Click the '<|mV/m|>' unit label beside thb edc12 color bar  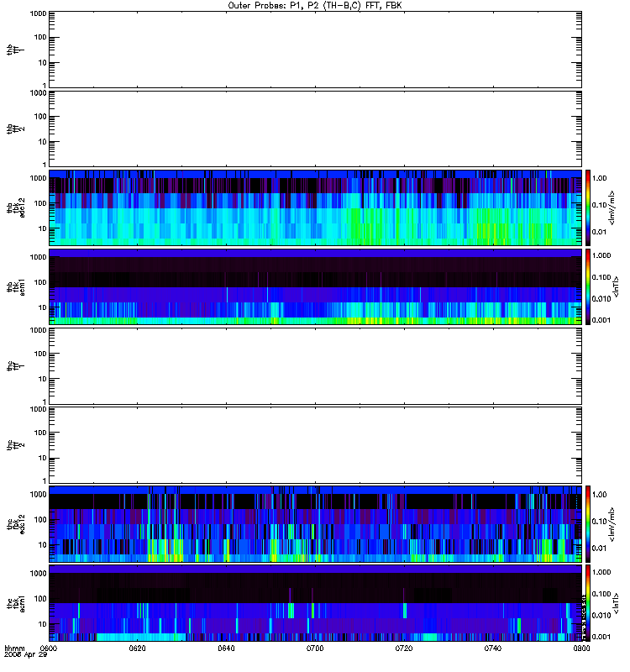coord(612,207)
